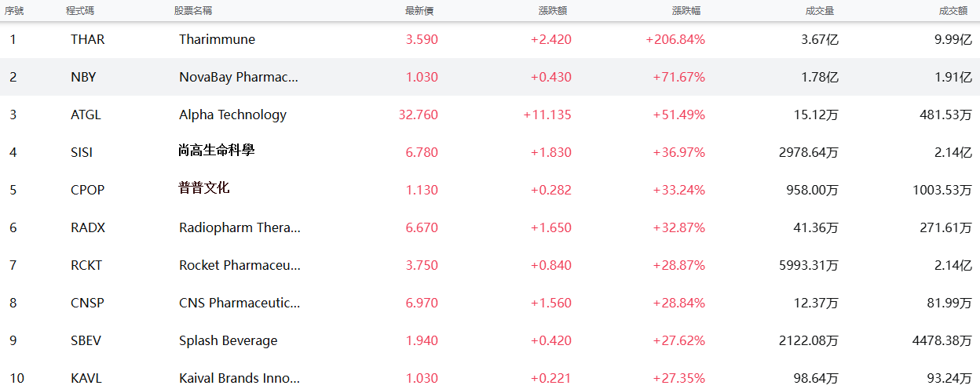980x389 pixels.
Task: Open the NBY ticker code
Action: pyautogui.click(x=83, y=77)
